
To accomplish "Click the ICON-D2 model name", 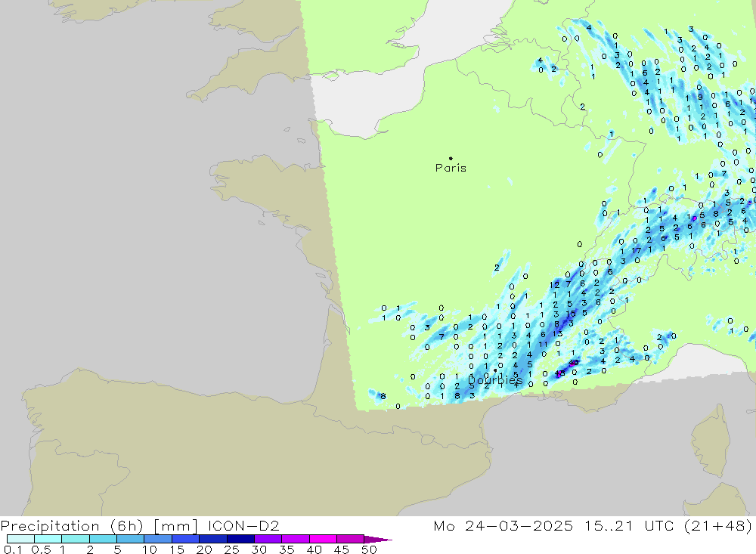I will point(243,525).
